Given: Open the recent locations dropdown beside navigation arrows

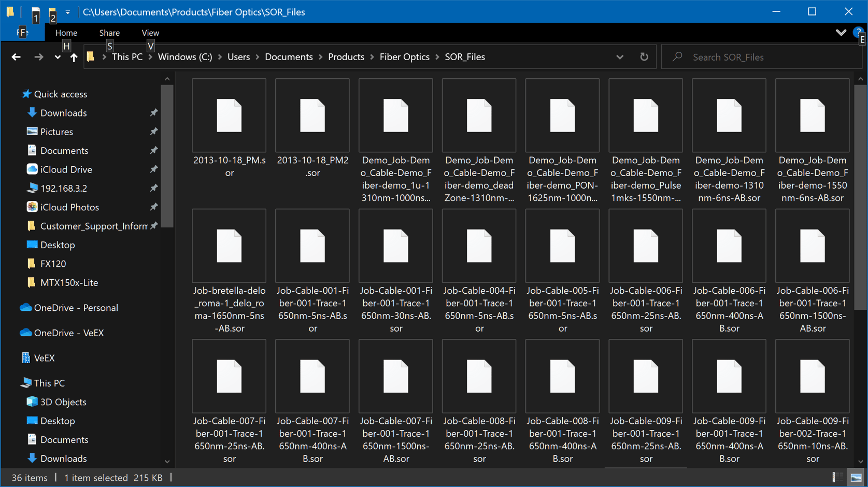Looking at the screenshot, I should coord(57,56).
